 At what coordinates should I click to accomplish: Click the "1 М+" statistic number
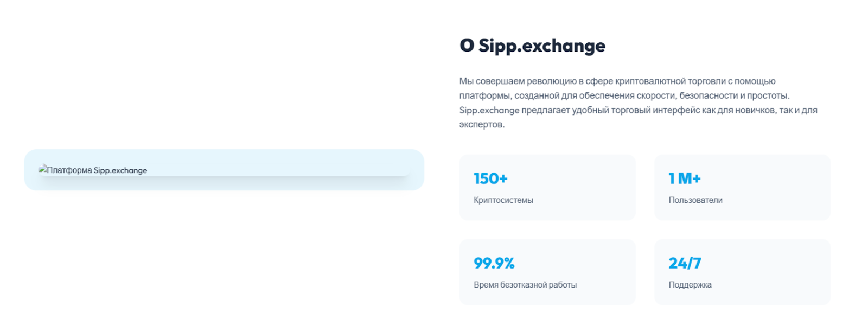pos(685,178)
